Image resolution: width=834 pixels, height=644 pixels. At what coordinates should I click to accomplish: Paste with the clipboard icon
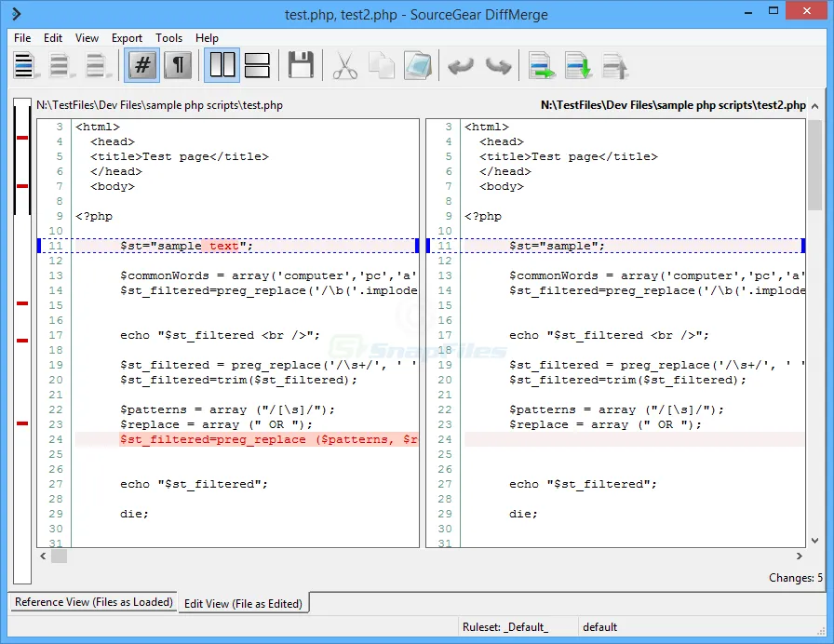[418, 65]
